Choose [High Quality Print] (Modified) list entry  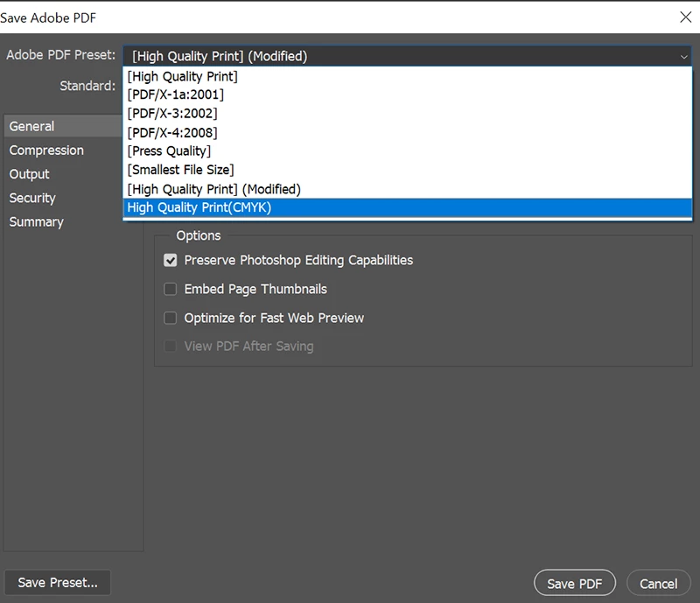407,189
